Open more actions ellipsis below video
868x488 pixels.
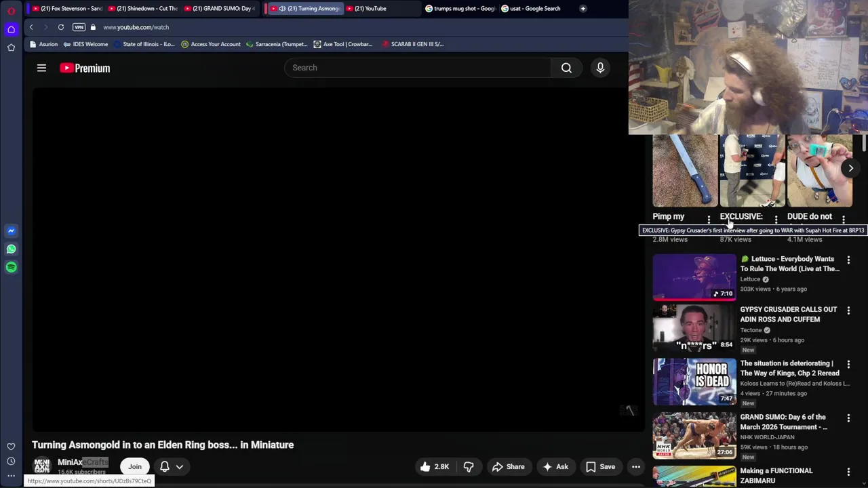636,466
